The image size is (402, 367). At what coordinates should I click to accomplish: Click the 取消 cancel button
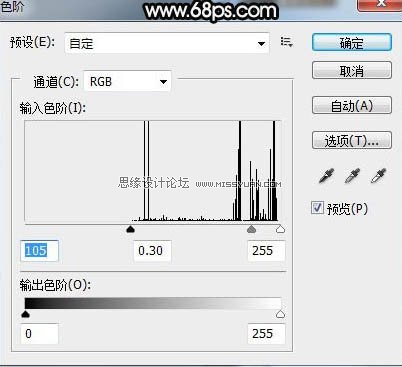352,70
